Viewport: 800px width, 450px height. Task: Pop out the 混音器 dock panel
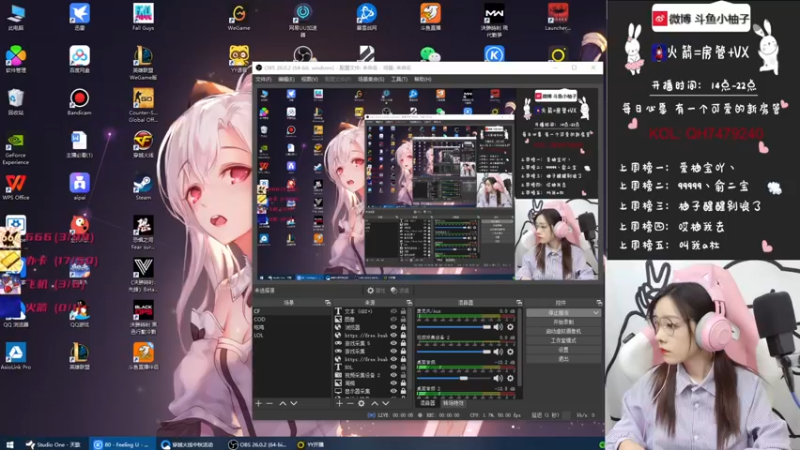[519, 303]
